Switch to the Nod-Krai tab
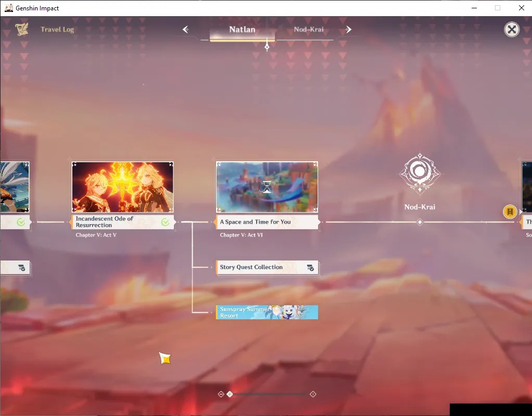The image size is (532, 416). 309,30
